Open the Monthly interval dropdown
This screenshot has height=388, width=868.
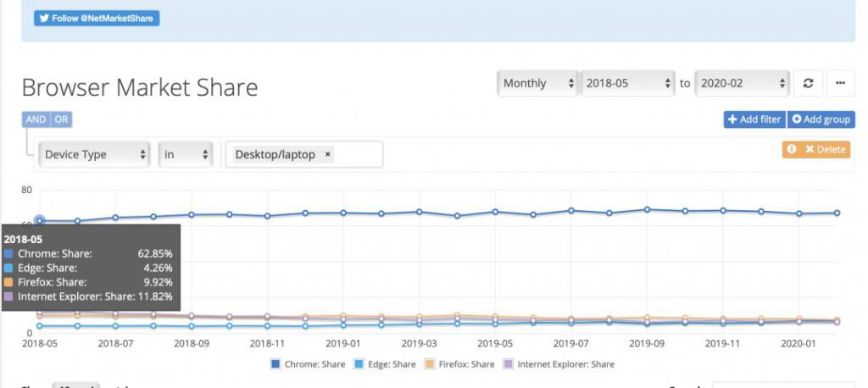pos(538,84)
